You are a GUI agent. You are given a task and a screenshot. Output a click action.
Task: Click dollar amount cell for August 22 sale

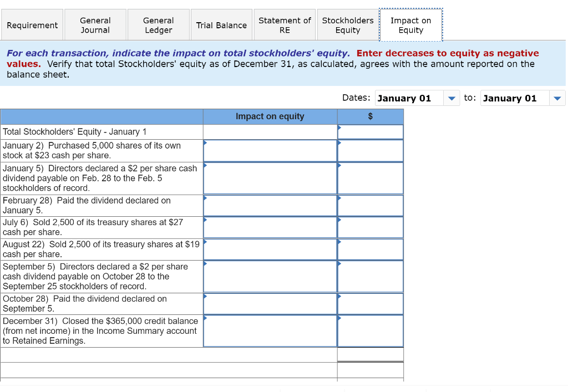[x=370, y=250]
